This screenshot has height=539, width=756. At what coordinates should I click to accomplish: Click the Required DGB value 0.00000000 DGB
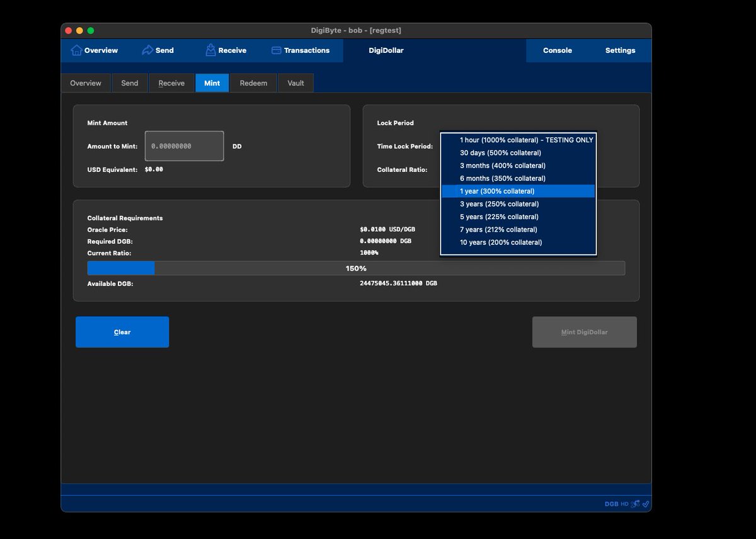(386, 241)
